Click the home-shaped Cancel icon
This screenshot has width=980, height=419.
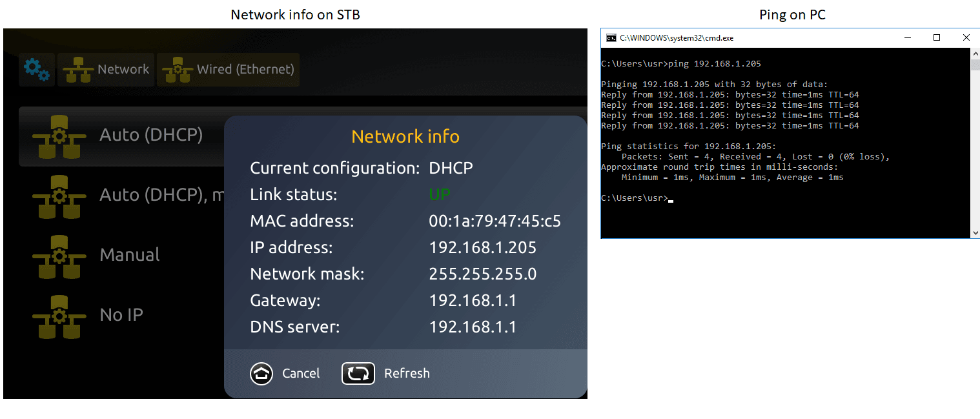click(x=261, y=373)
